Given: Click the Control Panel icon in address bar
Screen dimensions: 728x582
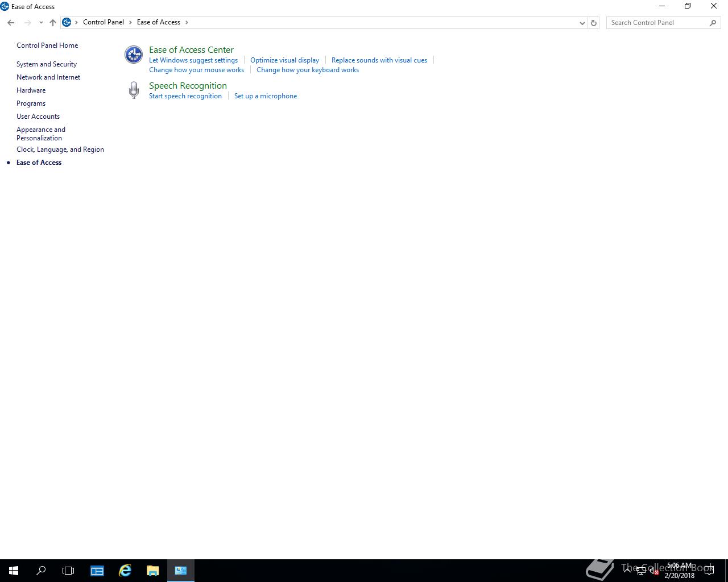Looking at the screenshot, I should (67, 22).
